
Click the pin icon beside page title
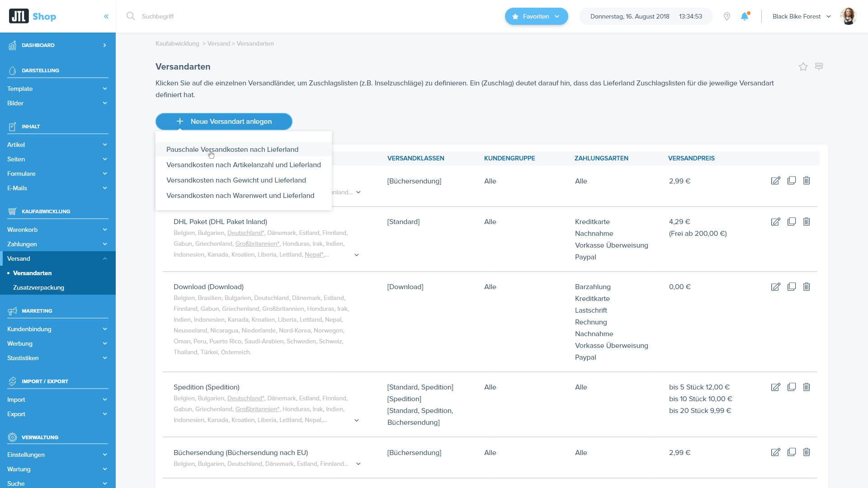click(x=819, y=67)
